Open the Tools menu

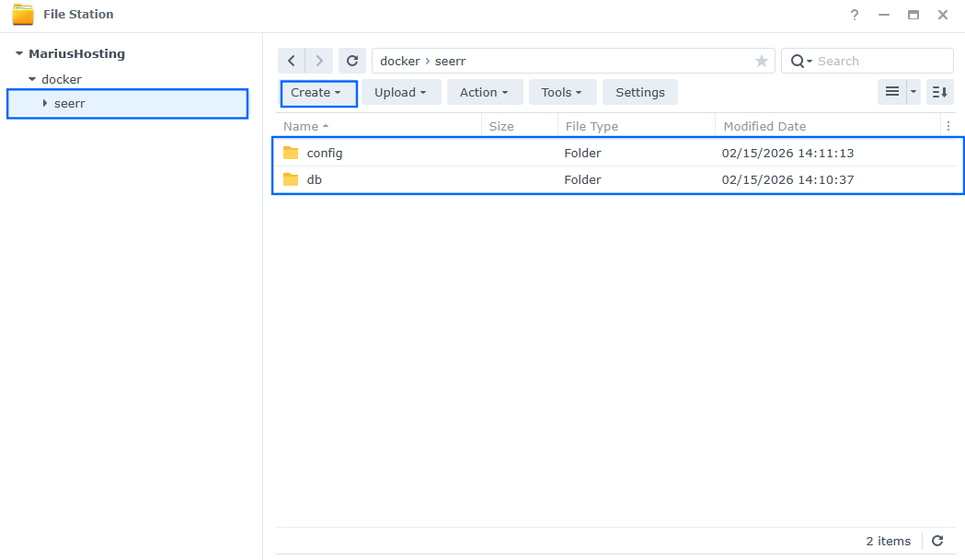(562, 92)
